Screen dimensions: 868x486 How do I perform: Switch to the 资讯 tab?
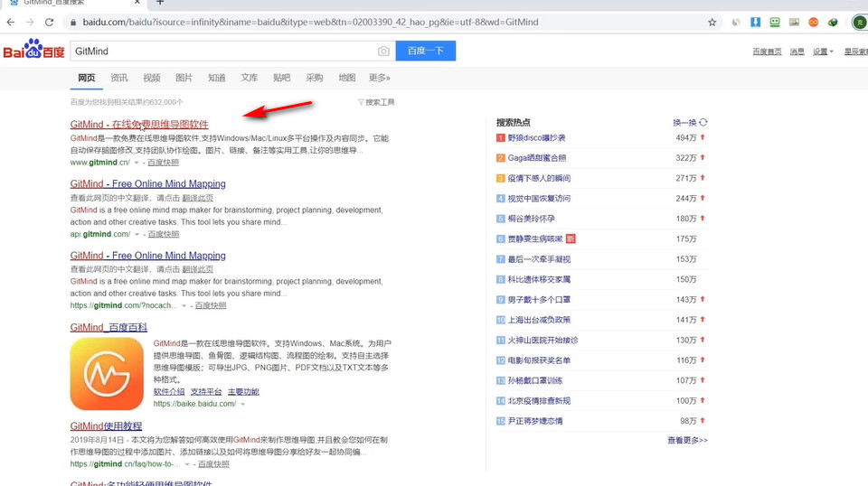pyautogui.click(x=119, y=78)
